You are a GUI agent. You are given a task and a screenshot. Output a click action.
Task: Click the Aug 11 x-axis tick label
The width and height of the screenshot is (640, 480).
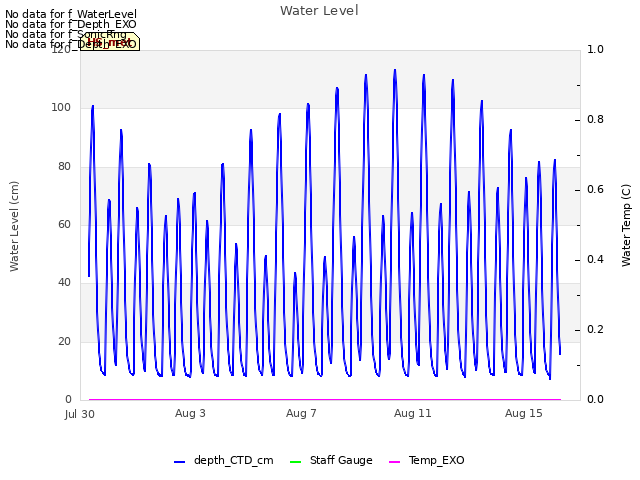tap(413, 413)
